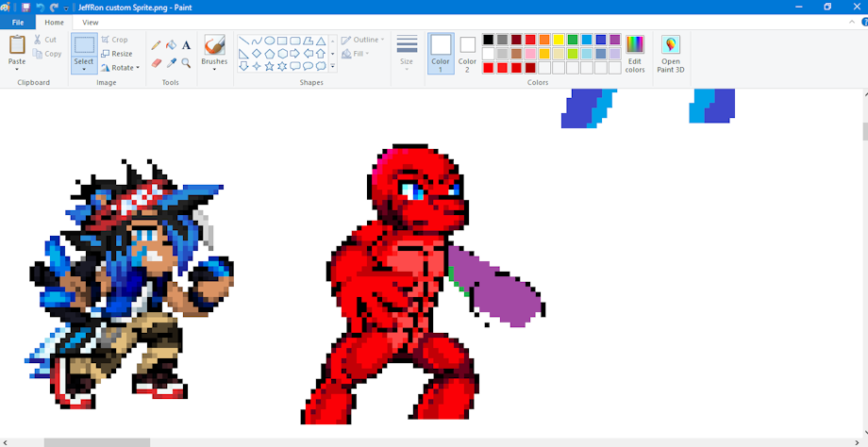
Task: Click the Cut button
Action: [45, 40]
